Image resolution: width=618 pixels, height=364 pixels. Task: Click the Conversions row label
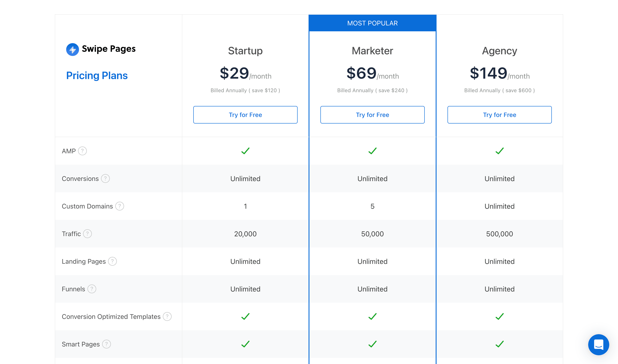click(80, 179)
